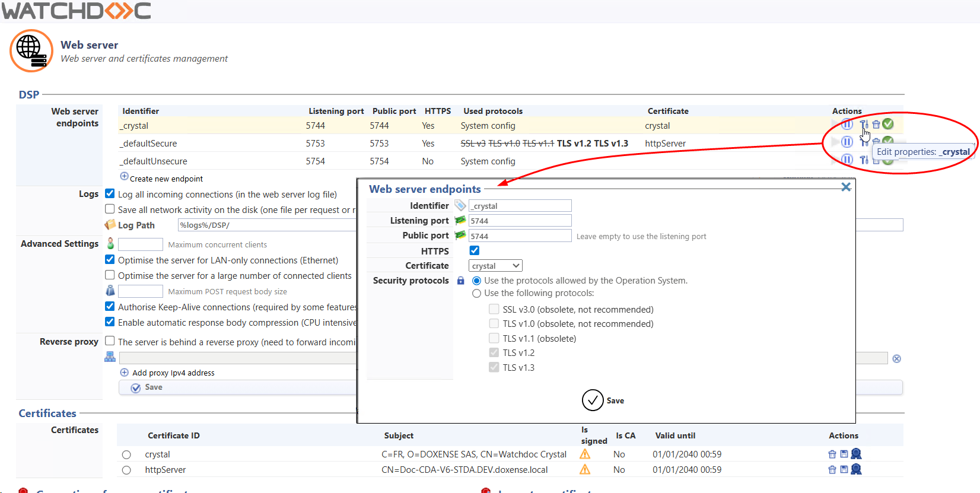Toggle the HTTPS checkbox in dialog
The width and height of the screenshot is (980, 493).
(475, 250)
